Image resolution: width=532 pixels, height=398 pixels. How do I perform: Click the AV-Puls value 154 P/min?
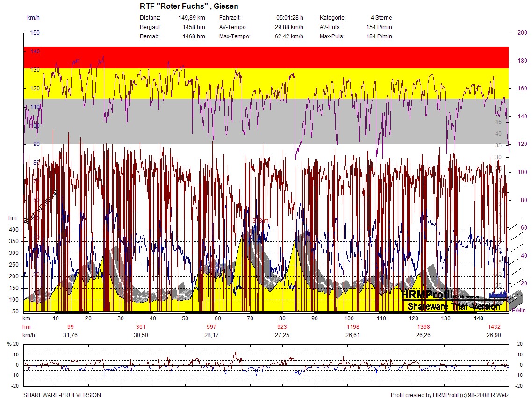[x=379, y=27]
